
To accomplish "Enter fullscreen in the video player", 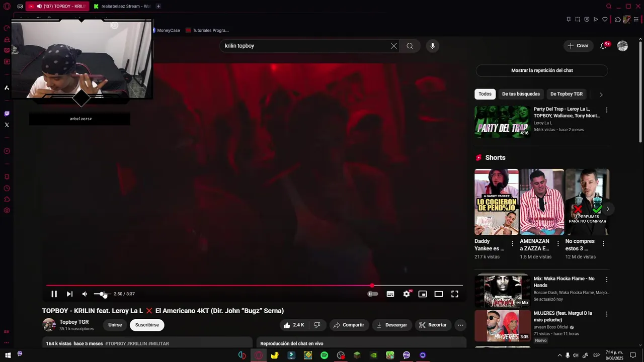I will click(455, 294).
